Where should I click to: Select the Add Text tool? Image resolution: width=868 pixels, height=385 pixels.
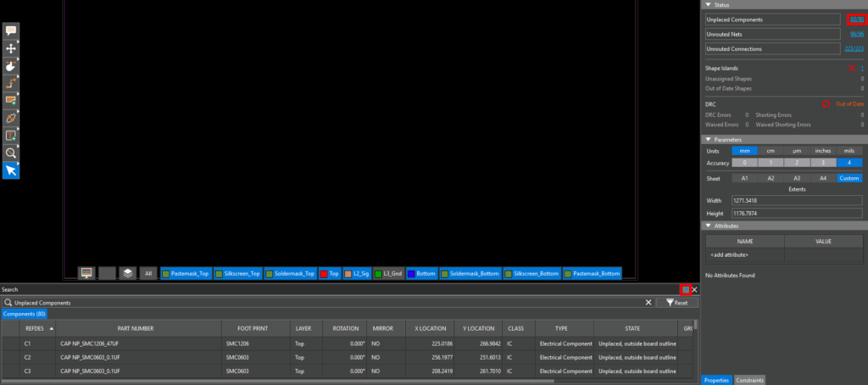pyautogui.click(x=10, y=136)
